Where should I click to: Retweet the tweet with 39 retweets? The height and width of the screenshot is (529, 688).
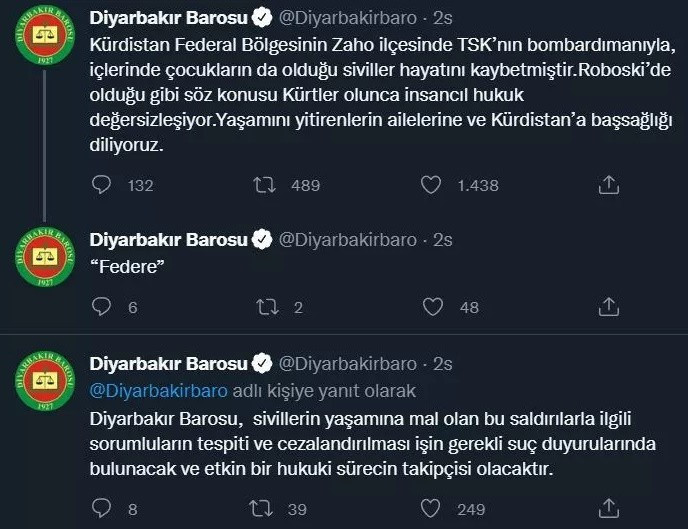point(261,509)
